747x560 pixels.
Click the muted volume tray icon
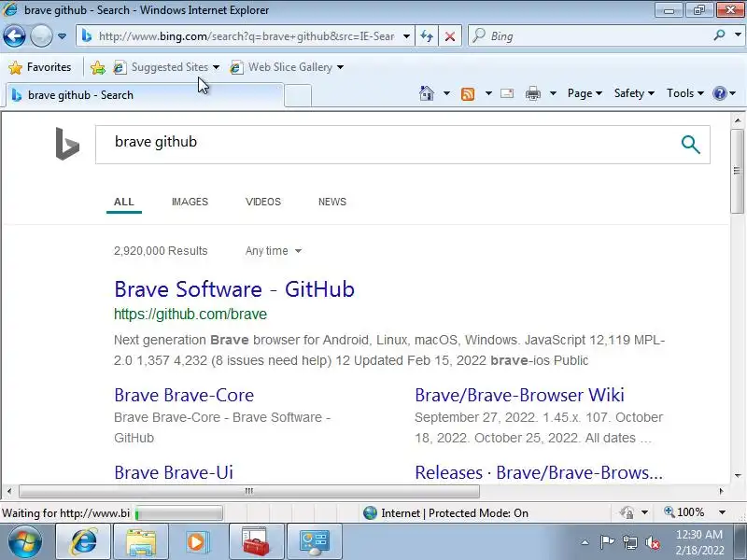[x=652, y=542]
